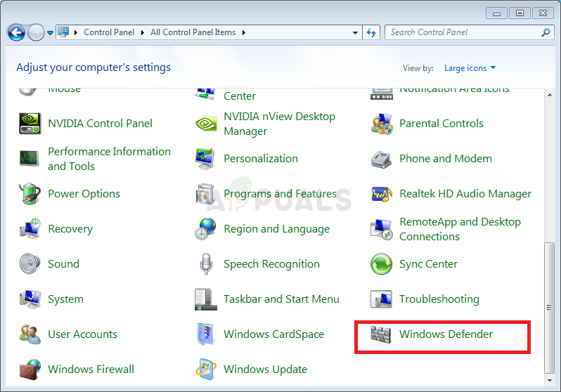Open the Windows Firewall link
This screenshot has height=392, width=561.
coord(91,369)
